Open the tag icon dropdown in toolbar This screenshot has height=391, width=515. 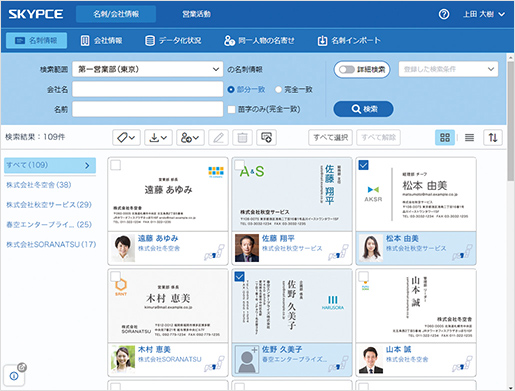tap(126, 137)
